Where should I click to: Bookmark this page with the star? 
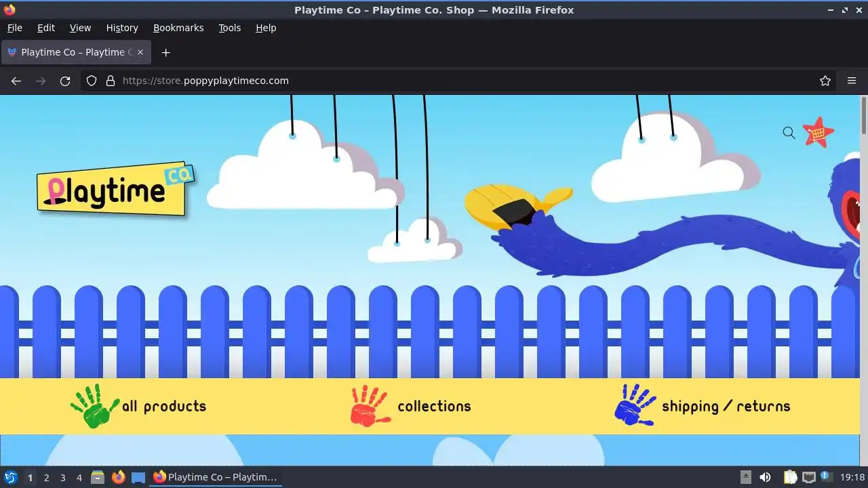click(x=825, y=81)
